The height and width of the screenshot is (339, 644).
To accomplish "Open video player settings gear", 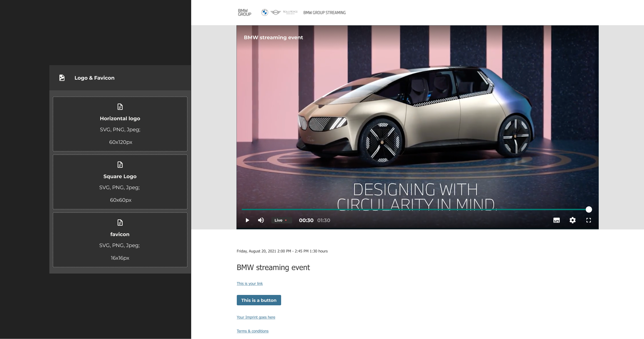I will click(x=573, y=220).
